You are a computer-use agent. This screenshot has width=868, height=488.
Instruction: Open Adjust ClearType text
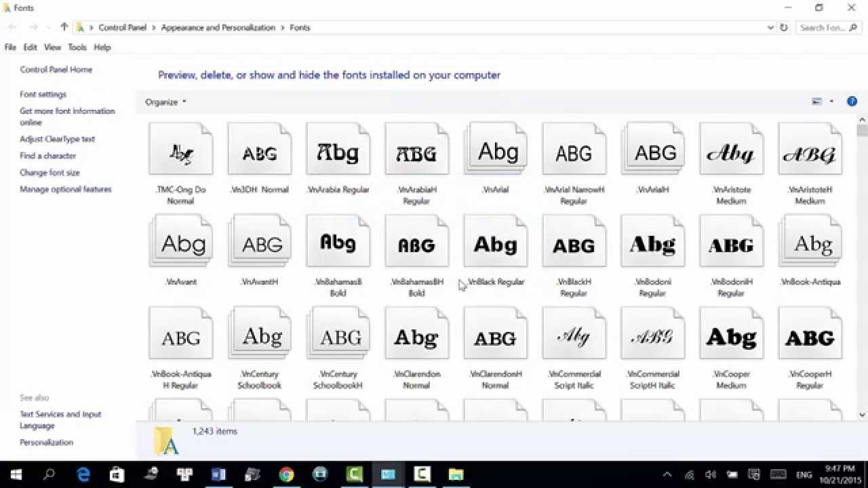coord(58,139)
